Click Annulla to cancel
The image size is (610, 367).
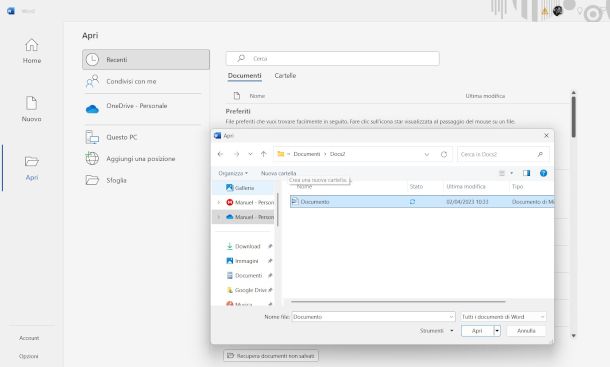point(526,331)
